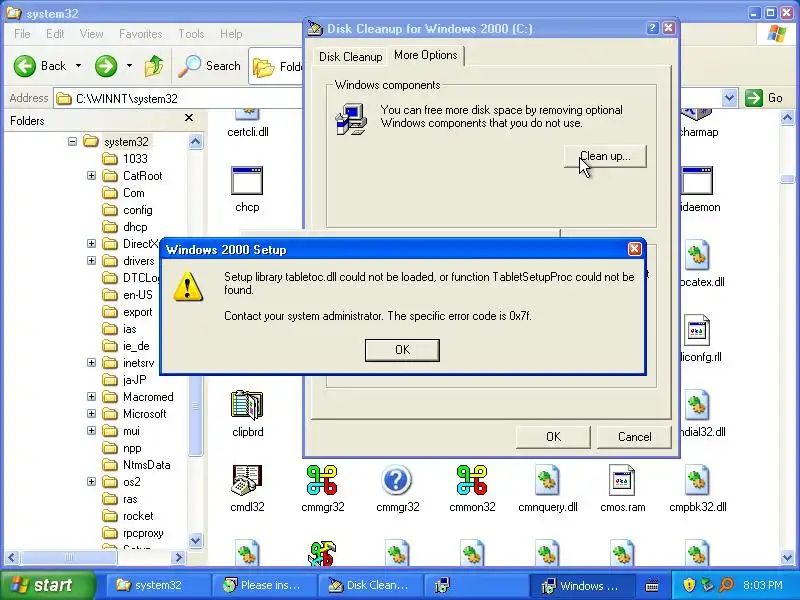Screen dimensions: 800x600
Task: Click scroll up arrow of folder tree scrollbar
Action: click(x=195, y=141)
